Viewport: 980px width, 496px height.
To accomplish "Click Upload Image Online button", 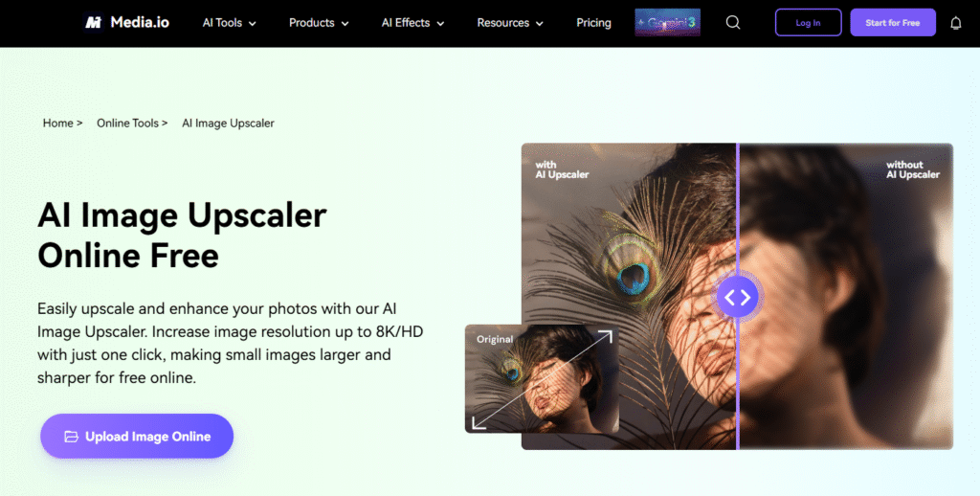I will pyautogui.click(x=137, y=436).
